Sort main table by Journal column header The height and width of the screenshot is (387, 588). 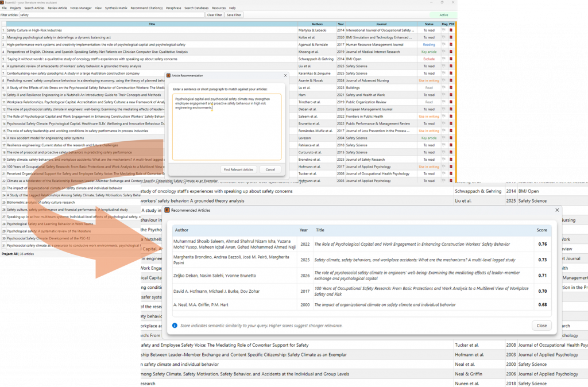[x=381, y=24]
